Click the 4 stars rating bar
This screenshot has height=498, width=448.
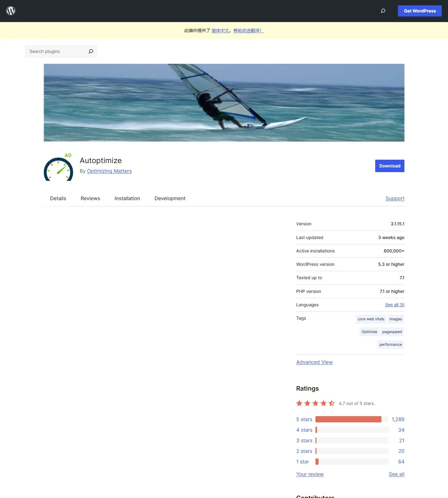pos(352,430)
